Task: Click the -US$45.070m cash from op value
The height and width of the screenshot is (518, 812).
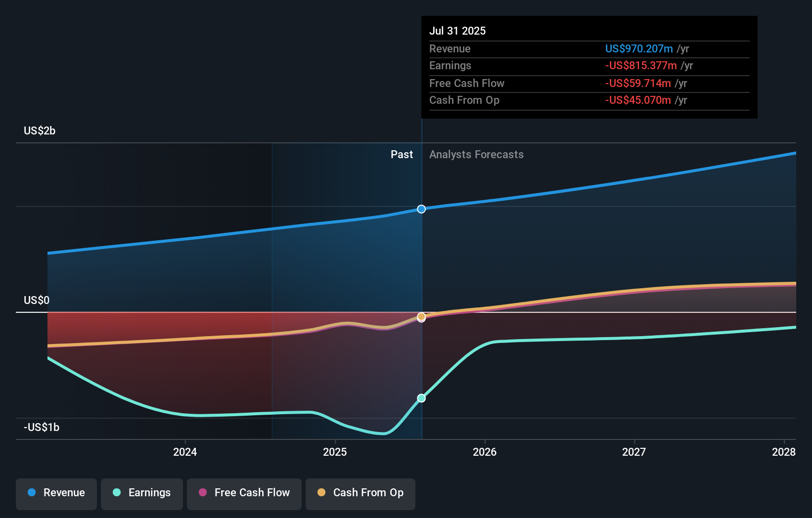Action: 638,100
